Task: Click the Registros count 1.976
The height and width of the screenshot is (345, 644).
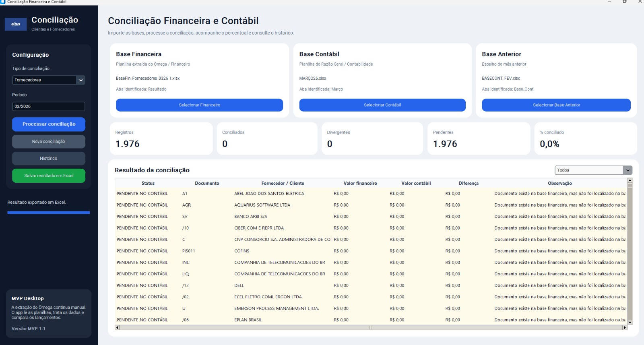Action: [x=127, y=144]
